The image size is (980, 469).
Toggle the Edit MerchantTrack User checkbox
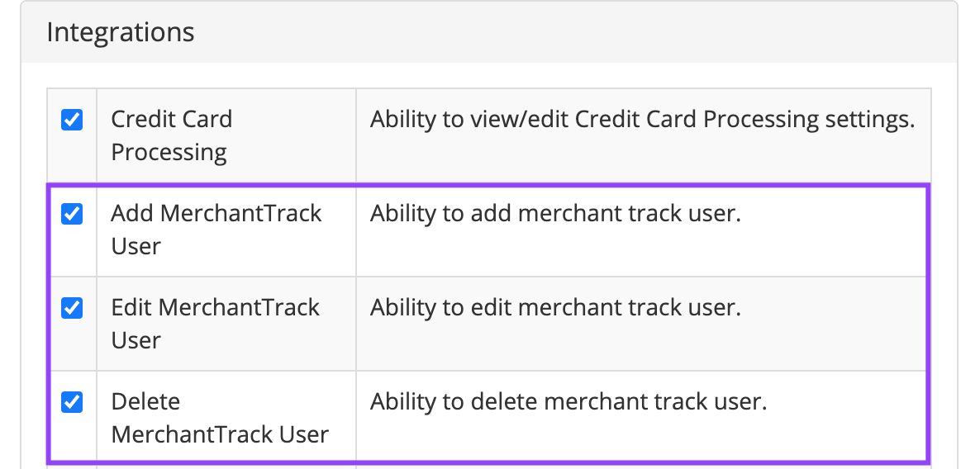[x=72, y=309]
